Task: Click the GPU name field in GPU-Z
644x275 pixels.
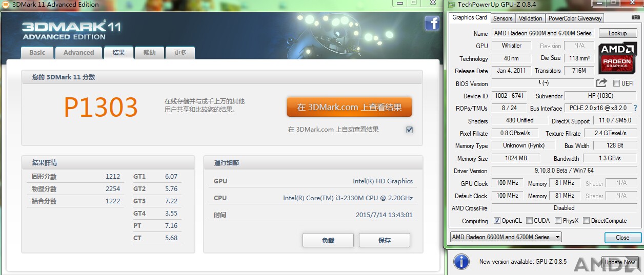Action: tap(542, 33)
